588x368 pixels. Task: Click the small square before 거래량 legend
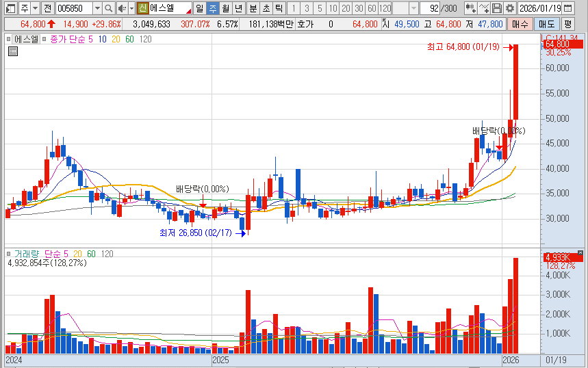tap(9, 254)
